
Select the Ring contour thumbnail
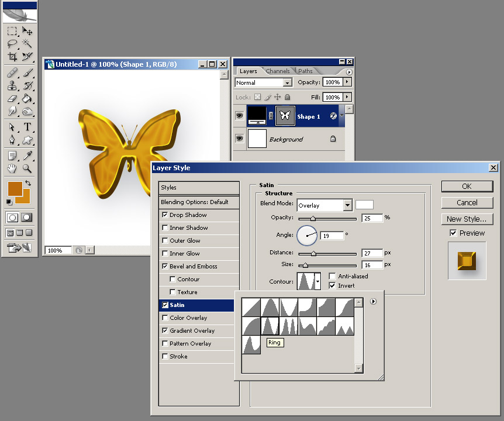[x=270, y=326]
